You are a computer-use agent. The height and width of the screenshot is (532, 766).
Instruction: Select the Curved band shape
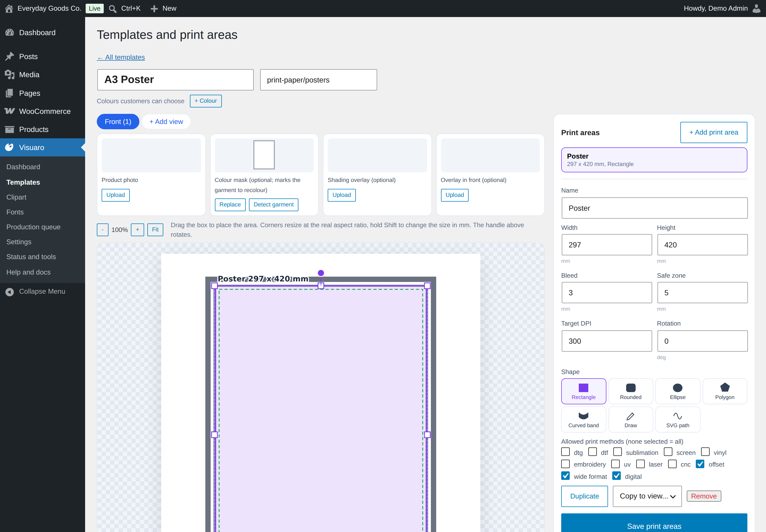pos(583,419)
